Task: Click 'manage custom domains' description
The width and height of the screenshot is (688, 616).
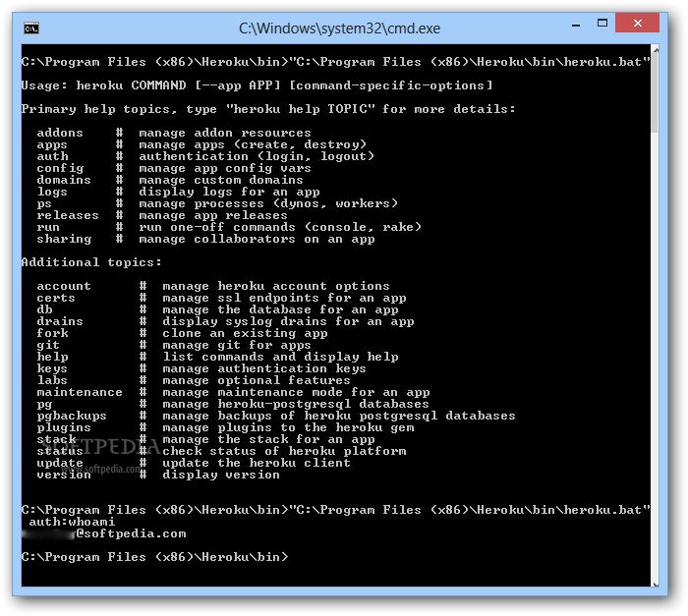Action: pos(221,180)
